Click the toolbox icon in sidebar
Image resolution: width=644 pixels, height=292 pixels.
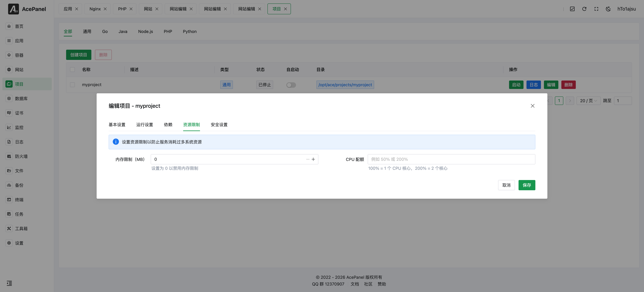9,228
